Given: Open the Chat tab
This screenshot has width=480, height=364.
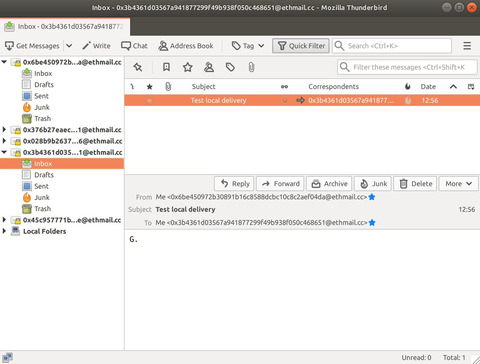Looking at the screenshot, I should tap(134, 46).
